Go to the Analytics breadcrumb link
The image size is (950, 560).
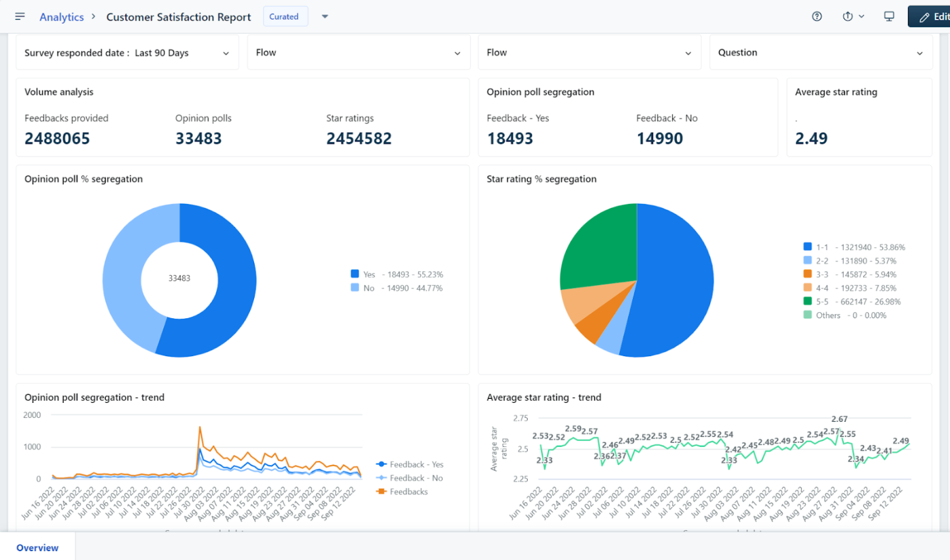62,17
